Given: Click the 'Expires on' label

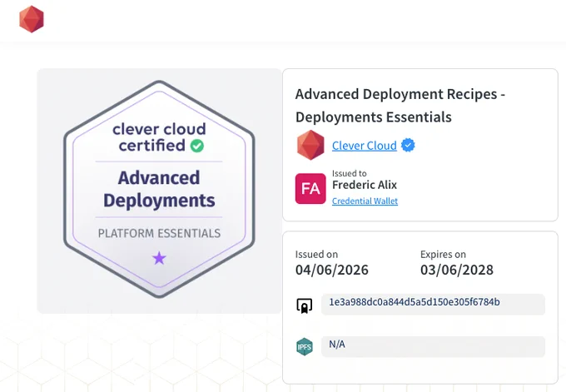Looking at the screenshot, I should 443,254.
